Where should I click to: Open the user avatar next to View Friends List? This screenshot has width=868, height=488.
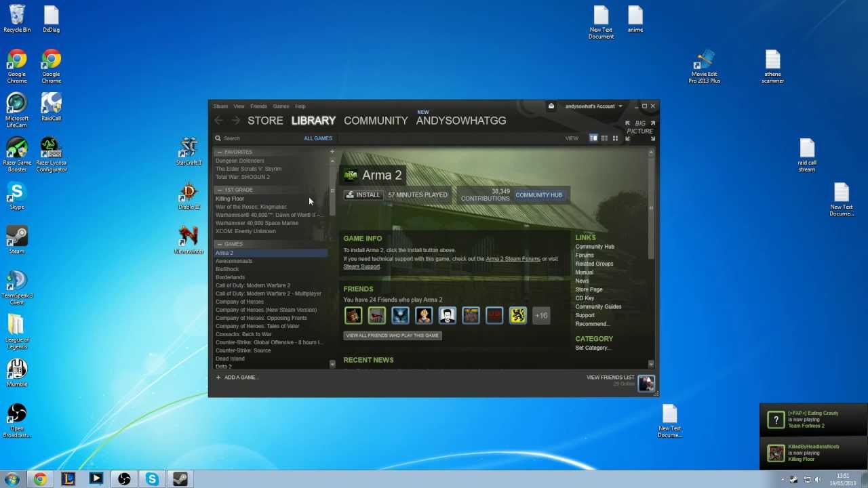pos(646,383)
